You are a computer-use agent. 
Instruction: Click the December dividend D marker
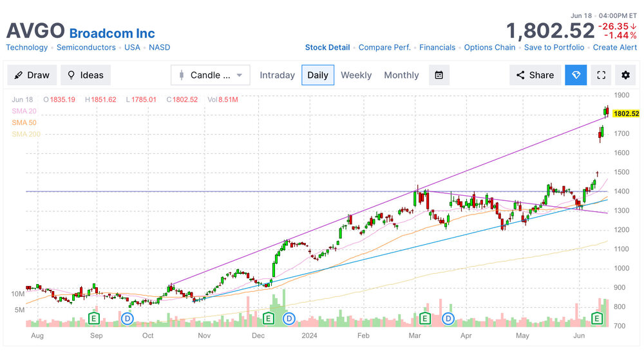[289, 318]
